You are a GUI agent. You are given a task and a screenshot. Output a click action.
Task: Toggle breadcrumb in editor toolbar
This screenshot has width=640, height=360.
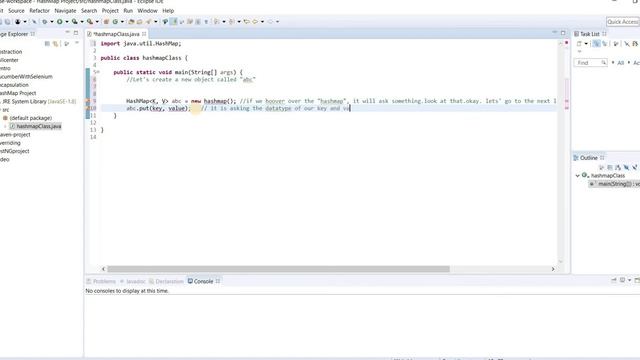tap(165, 22)
